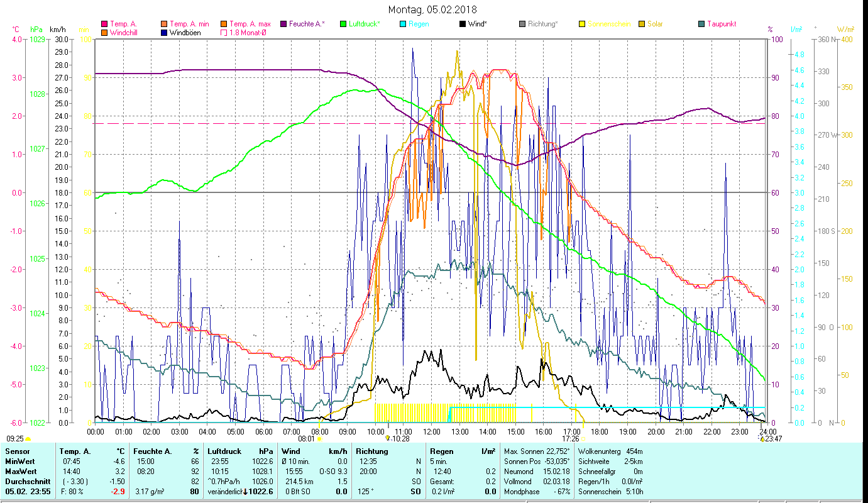Click the chart title Montag, 05.02.2018

(432, 9)
